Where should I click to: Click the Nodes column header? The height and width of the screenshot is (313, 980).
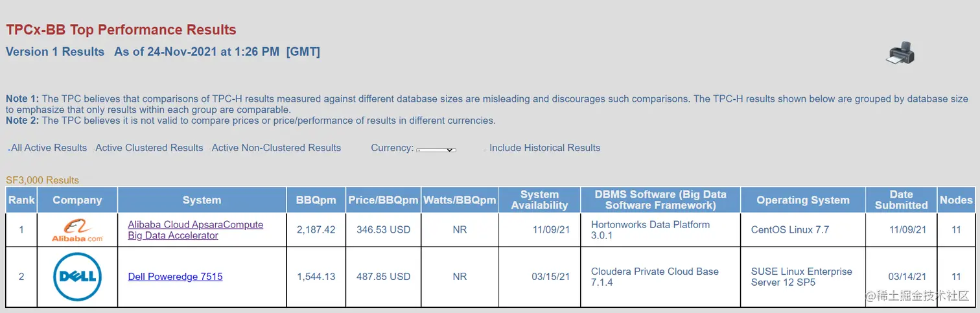coord(957,200)
